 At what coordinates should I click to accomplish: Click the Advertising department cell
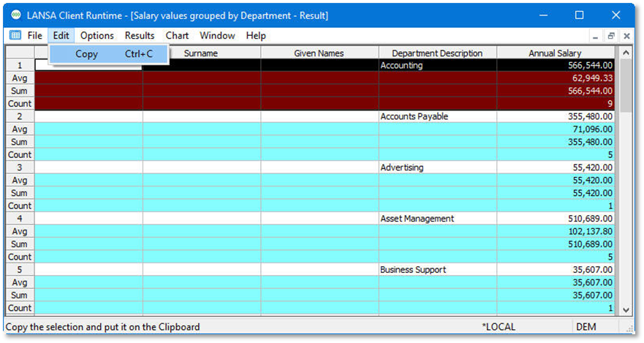click(x=438, y=167)
